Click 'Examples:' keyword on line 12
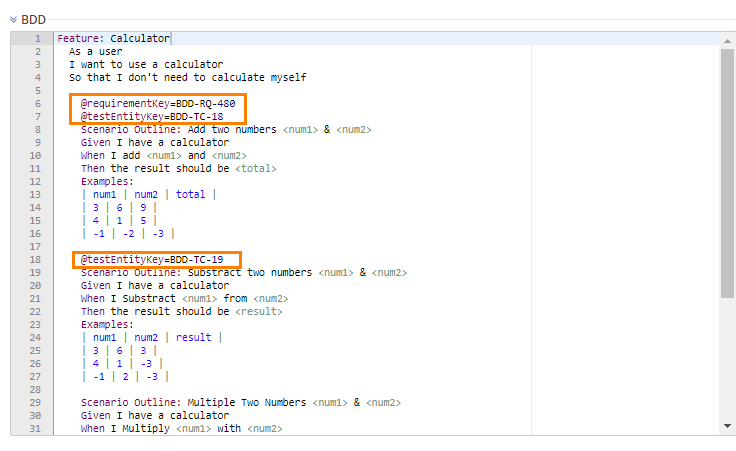Viewport: 736px width, 451px height. pos(106,182)
